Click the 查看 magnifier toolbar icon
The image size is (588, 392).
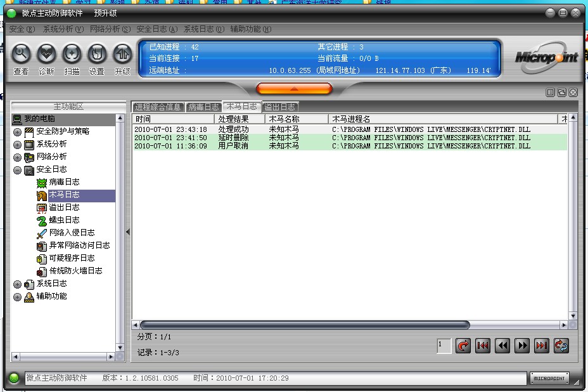(x=21, y=54)
